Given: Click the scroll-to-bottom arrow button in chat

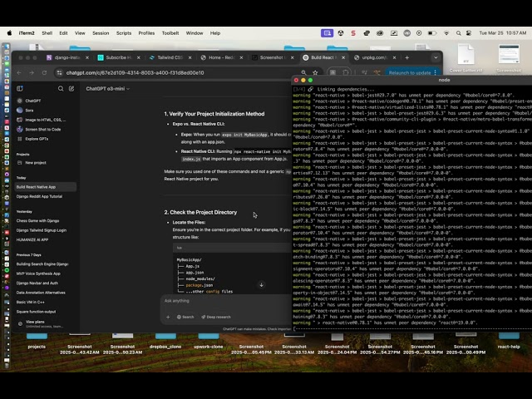Looking at the screenshot, I should [261, 284].
